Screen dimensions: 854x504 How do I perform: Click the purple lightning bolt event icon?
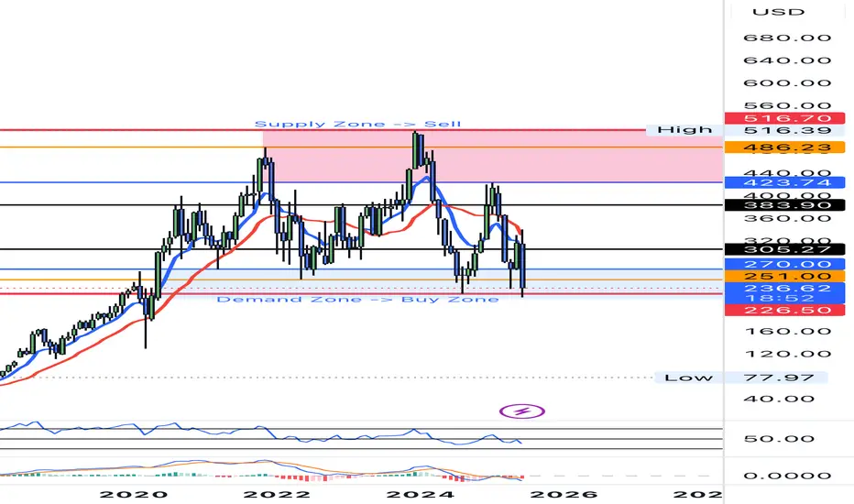tap(521, 411)
